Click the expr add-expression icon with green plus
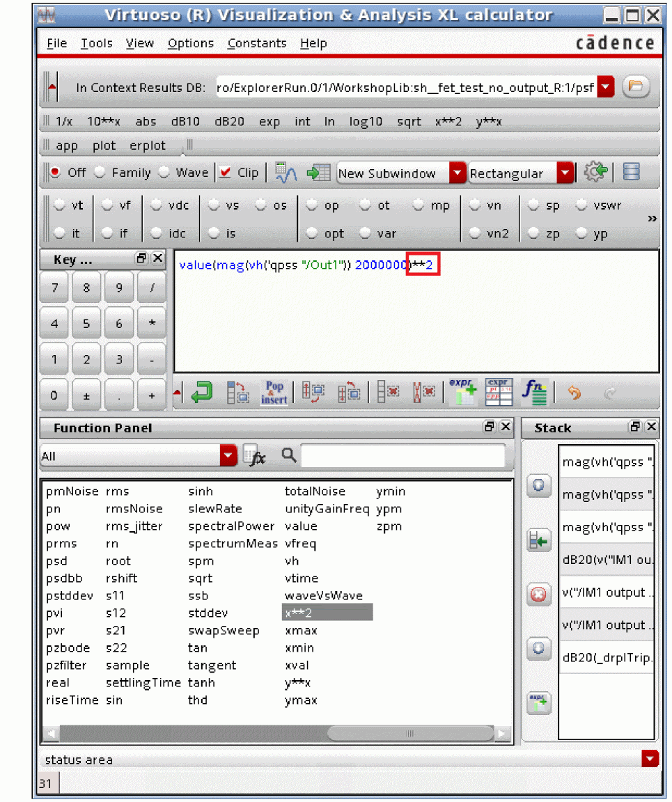This screenshot has height=802, width=672. point(462,393)
